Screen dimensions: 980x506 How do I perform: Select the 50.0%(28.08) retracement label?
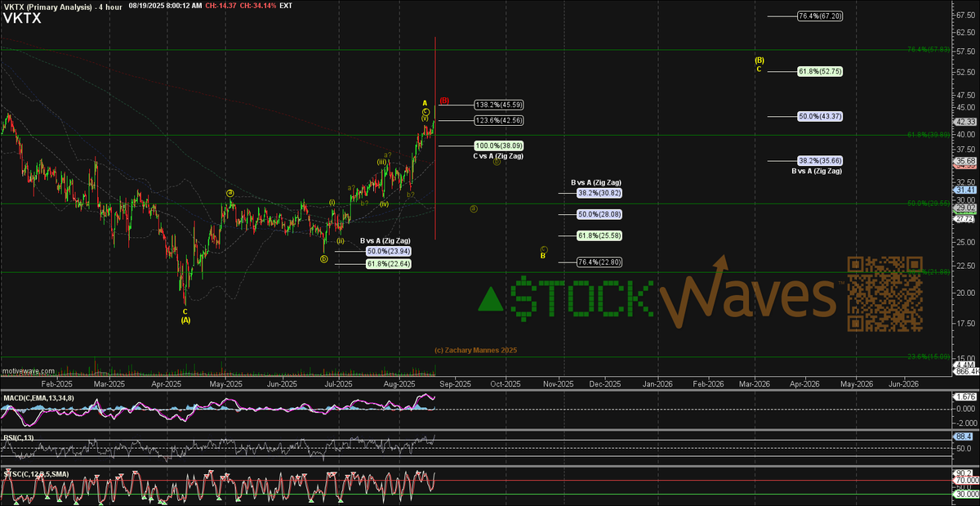point(600,214)
